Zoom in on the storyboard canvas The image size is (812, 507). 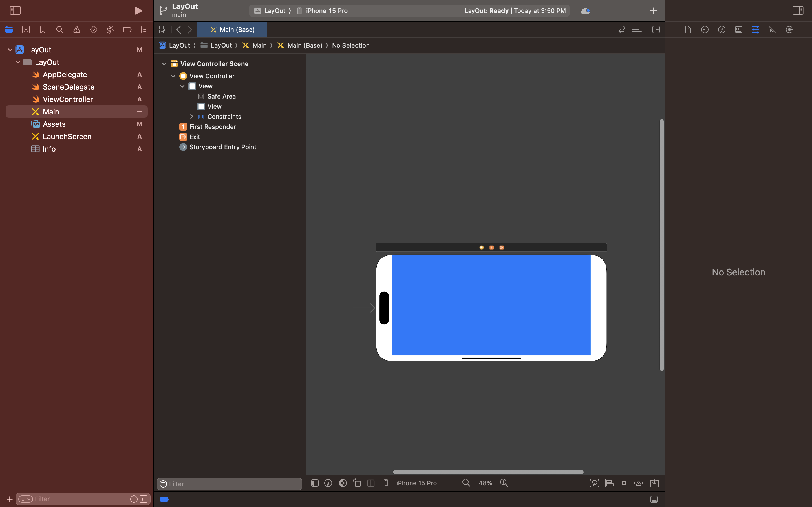pyautogui.click(x=504, y=483)
